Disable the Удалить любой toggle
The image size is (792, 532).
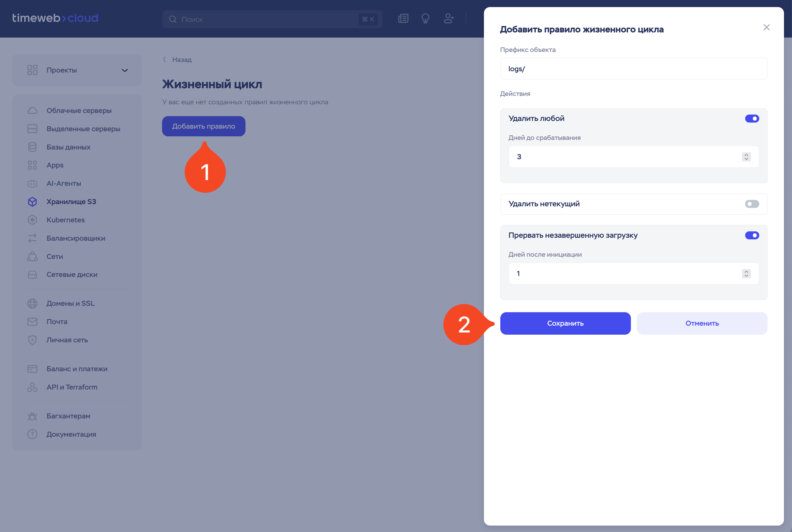(752, 119)
